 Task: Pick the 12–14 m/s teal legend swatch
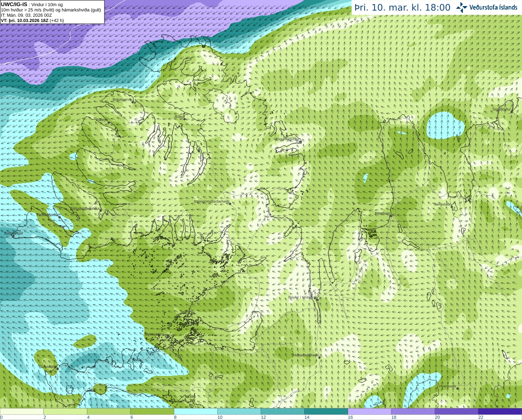click(283, 411)
